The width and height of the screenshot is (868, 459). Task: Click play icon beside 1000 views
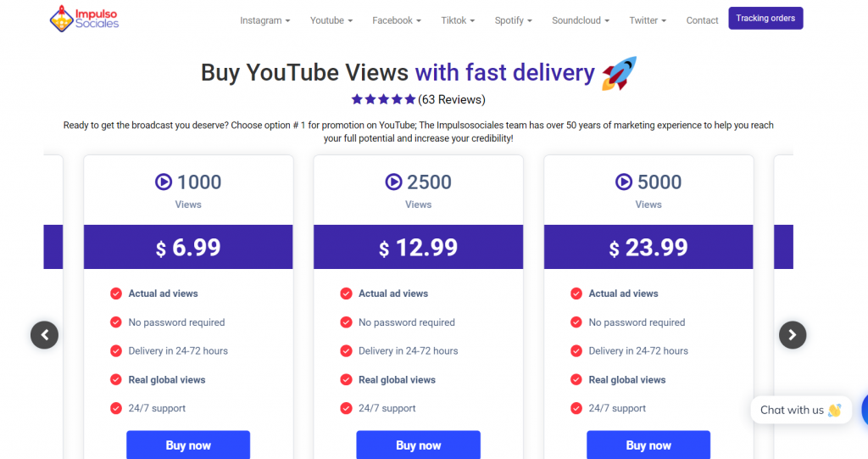tap(164, 182)
